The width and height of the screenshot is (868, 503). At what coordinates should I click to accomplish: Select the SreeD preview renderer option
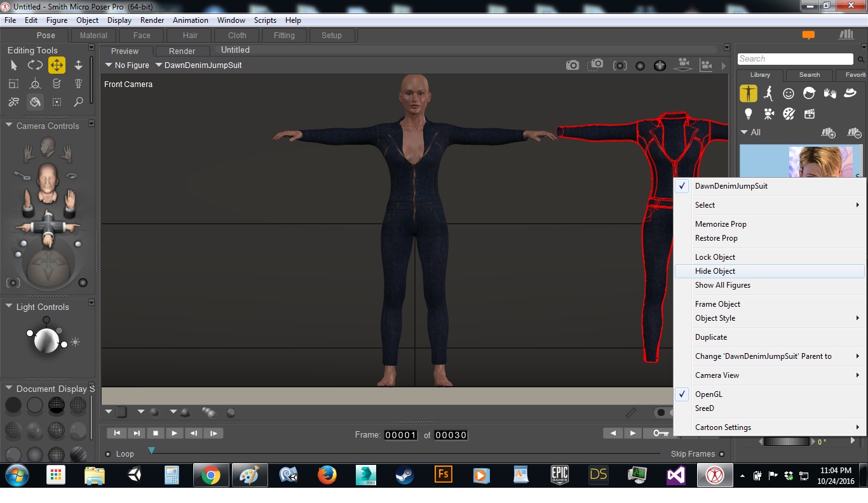coord(705,408)
